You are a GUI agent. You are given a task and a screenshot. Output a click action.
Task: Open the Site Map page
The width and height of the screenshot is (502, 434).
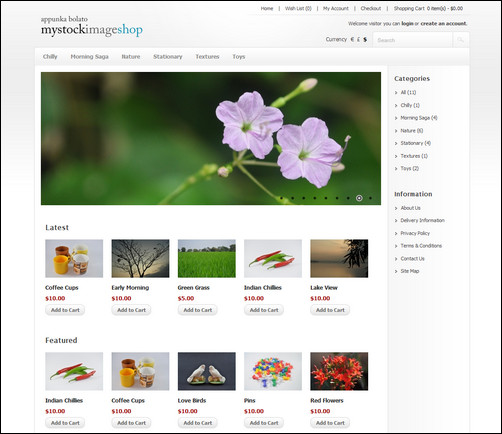(x=410, y=271)
